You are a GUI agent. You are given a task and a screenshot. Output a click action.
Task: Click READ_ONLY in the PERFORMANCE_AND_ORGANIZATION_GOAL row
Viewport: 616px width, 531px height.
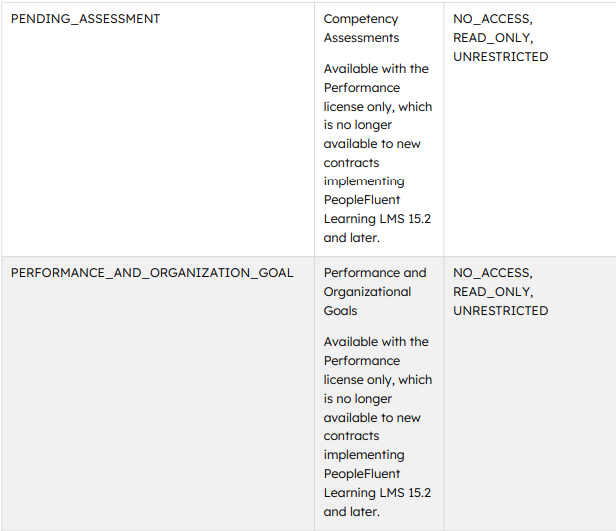(493, 292)
